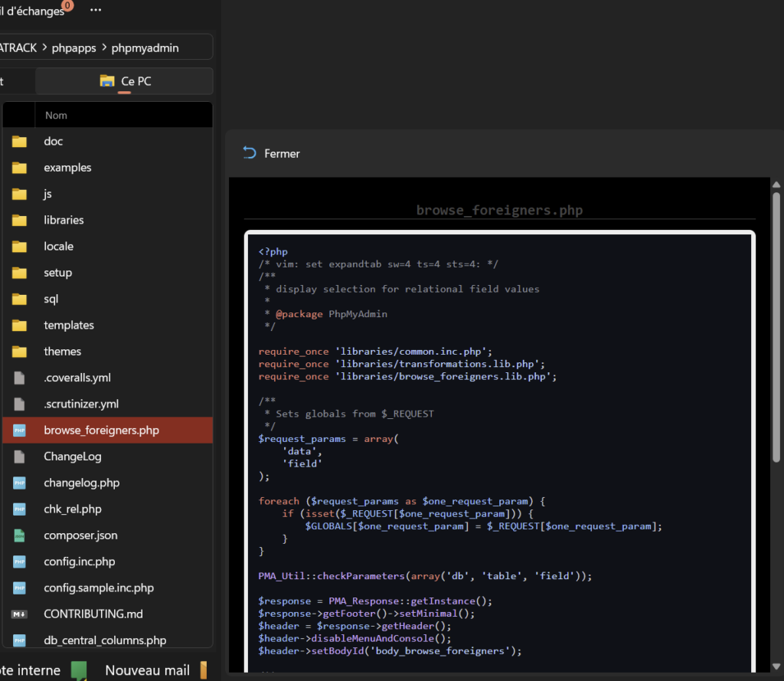
Task: Click the CONTRIBUTING.md markdown icon
Action: coord(19,614)
